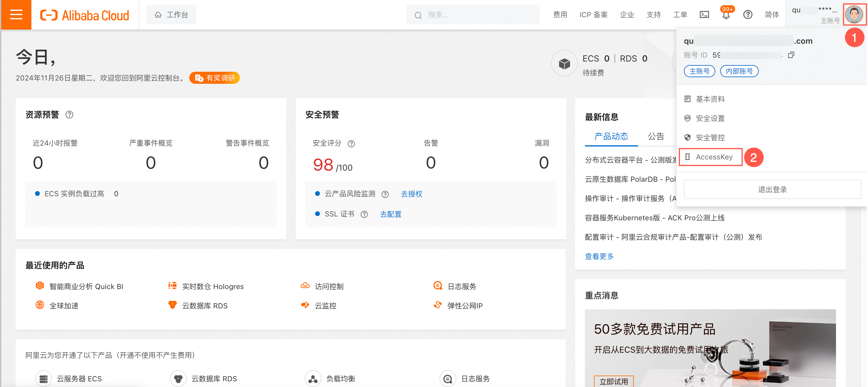
Task: Open 安全设置 in account dropdown
Action: coord(710,118)
